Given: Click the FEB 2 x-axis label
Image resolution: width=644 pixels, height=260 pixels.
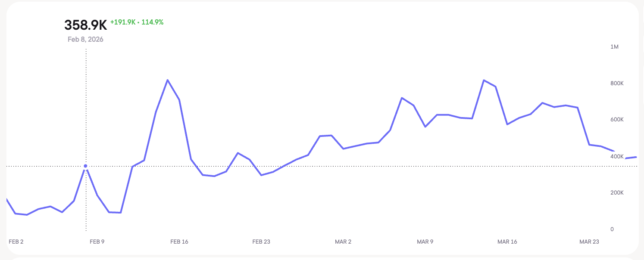Looking at the screenshot, I should (x=16, y=242).
